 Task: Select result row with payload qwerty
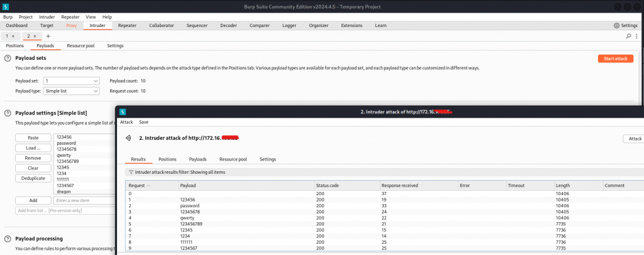pyautogui.click(x=384, y=218)
